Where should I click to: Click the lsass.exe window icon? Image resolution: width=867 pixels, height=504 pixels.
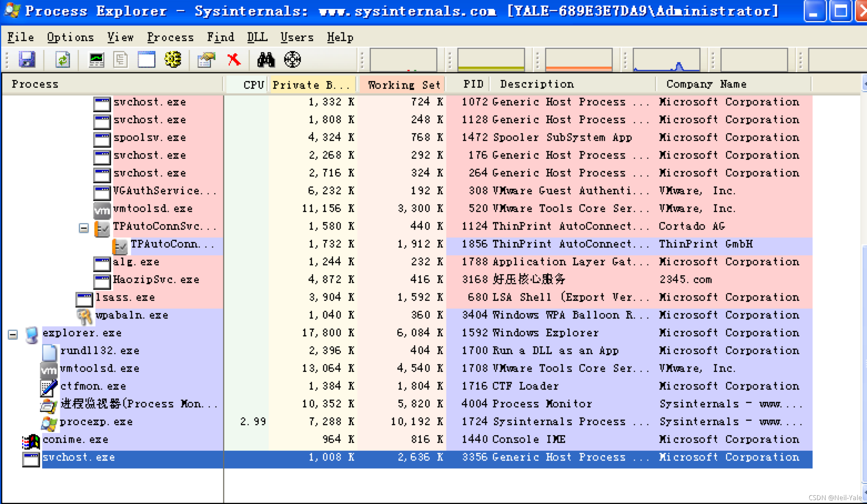click(84, 299)
